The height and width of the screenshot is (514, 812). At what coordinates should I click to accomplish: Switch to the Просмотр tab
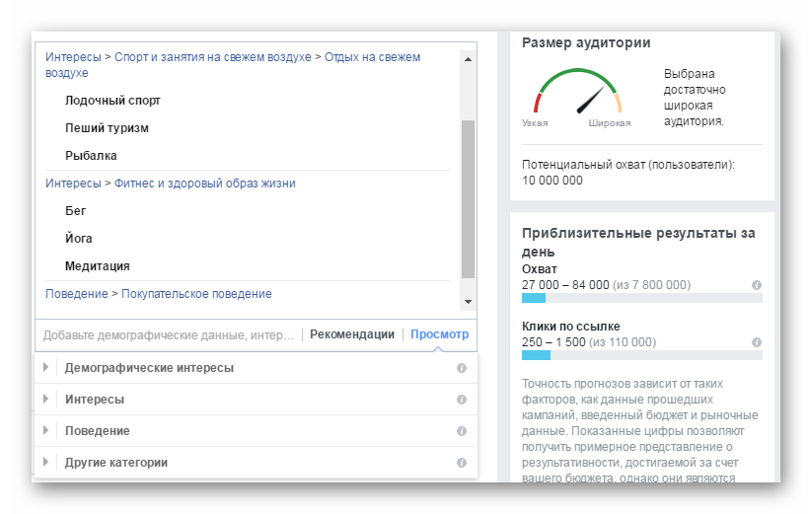coord(439,334)
